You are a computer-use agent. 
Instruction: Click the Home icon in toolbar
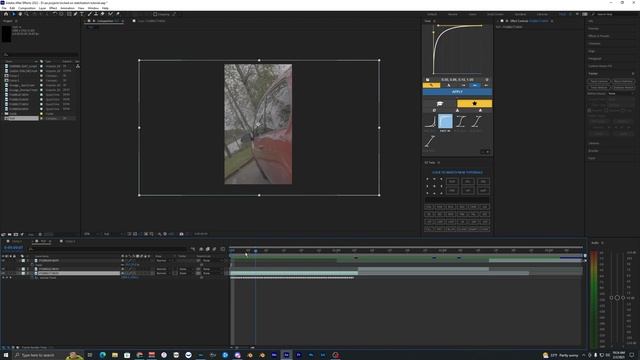(x=6, y=14)
